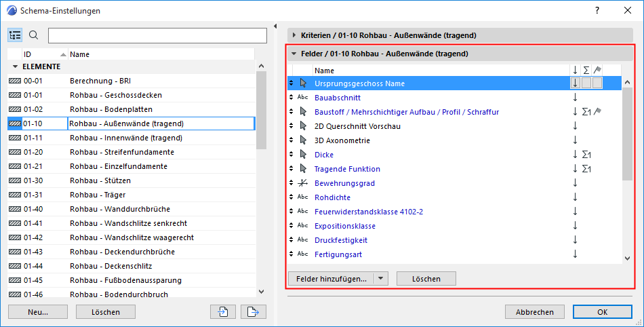Click the pointer icon of Ursprungsgeschoss Name
The image size is (644, 327).
pos(303,83)
